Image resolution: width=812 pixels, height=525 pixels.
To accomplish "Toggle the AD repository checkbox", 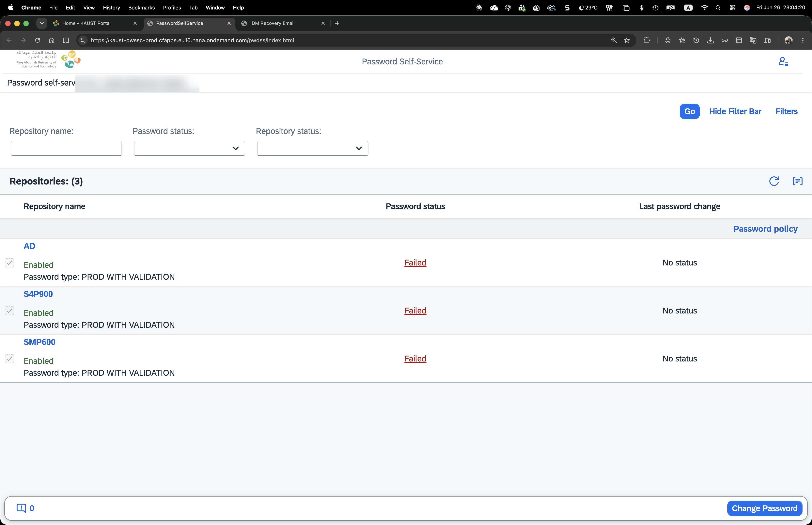I will (9, 262).
